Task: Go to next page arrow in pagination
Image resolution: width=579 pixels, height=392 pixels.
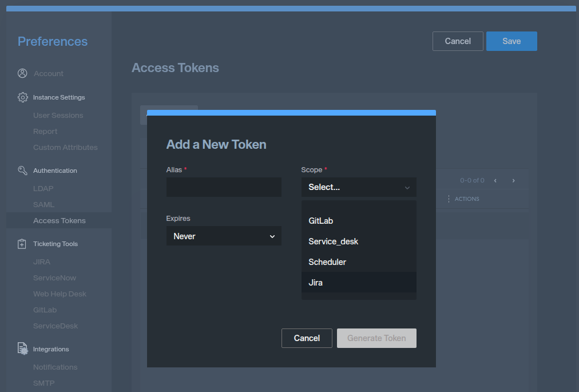Action: pyautogui.click(x=513, y=180)
